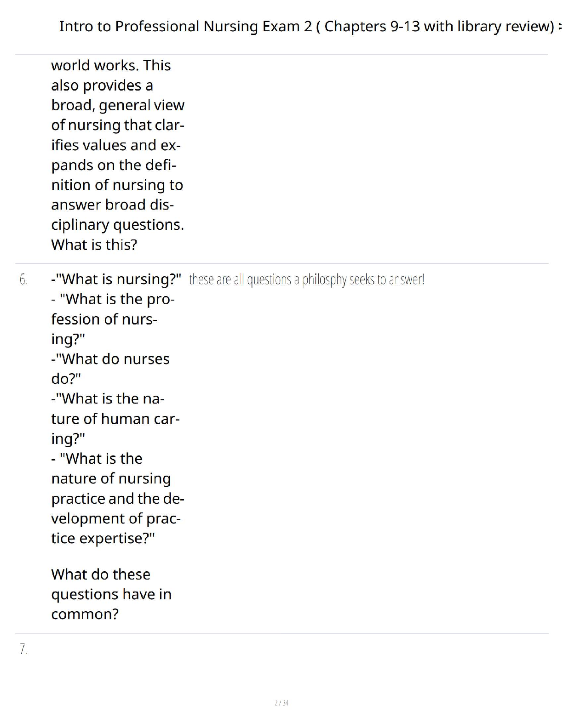Click the line "ciplinary questions."
Image resolution: width=563 pixels, height=728 pixels.
117,225
